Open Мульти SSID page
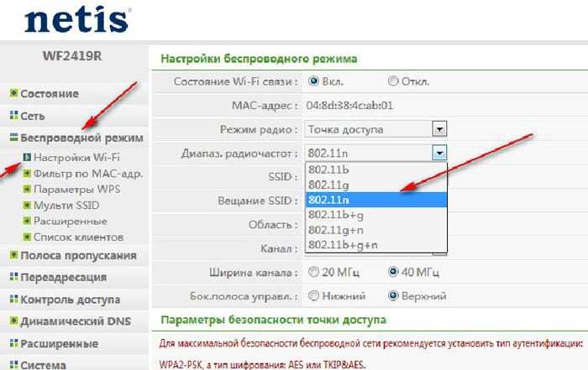 (x=66, y=206)
